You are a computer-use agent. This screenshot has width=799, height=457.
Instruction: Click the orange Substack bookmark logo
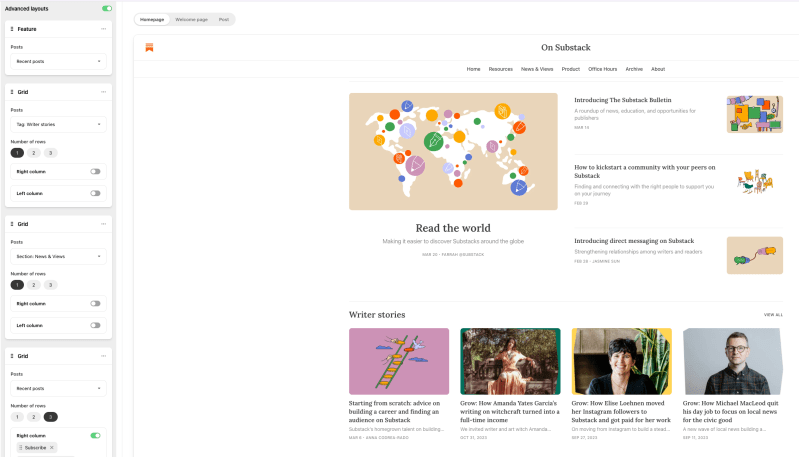pyautogui.click(x=149, y=47)
